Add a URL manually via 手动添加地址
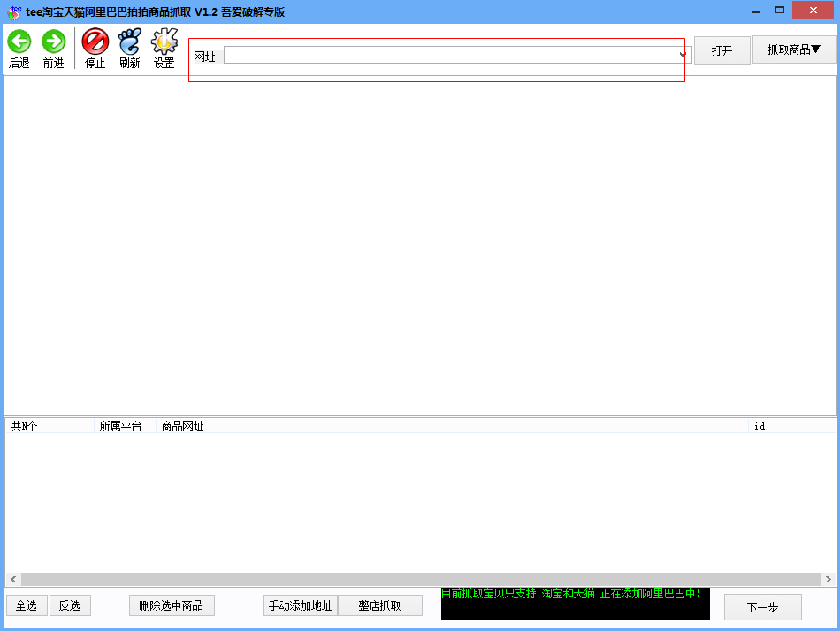This screenshot has width=840, height=631. (300, 605)
